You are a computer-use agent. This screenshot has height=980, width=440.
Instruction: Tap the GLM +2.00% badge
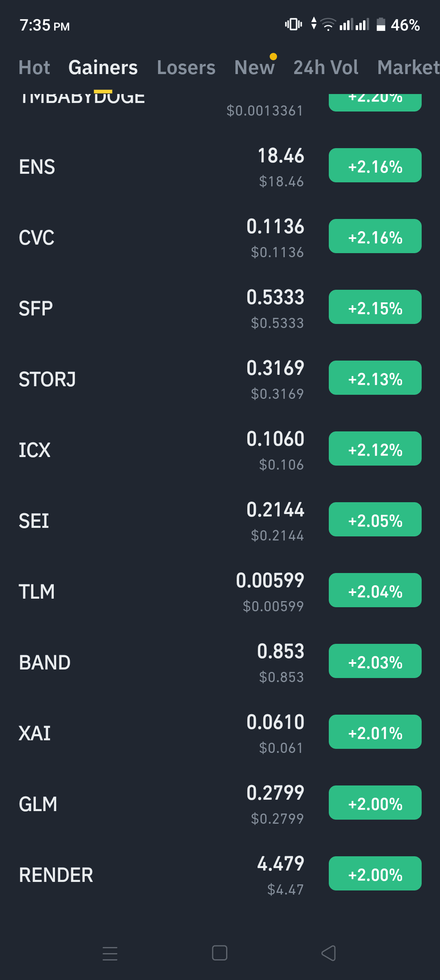(375, 803)
